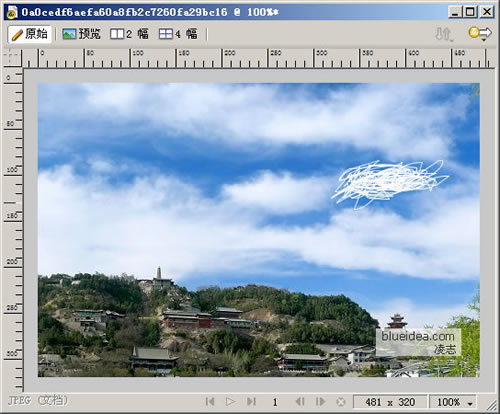Screen dimensions: 500x414
Task: Click the exit bitmap mode circle icon
Action: (341, 402)
